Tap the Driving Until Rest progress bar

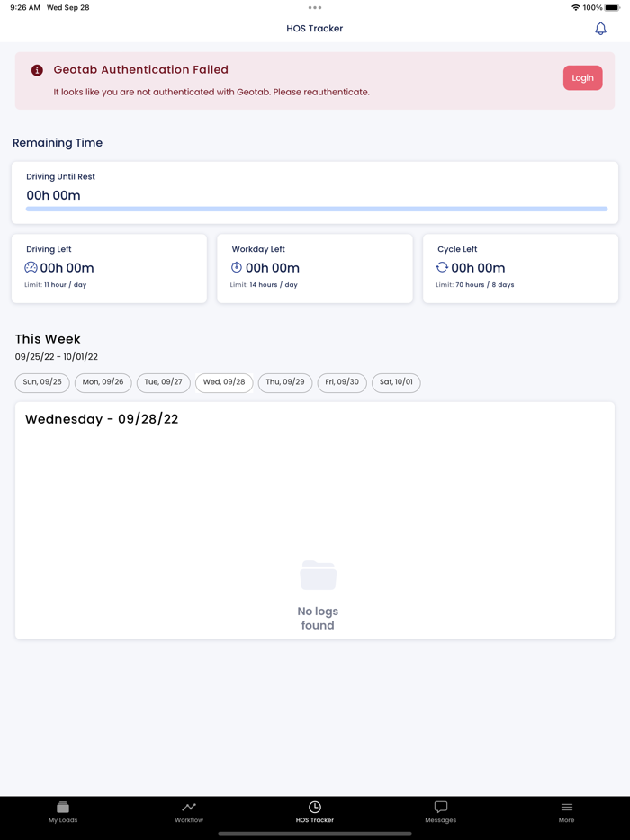click(315, 209)
